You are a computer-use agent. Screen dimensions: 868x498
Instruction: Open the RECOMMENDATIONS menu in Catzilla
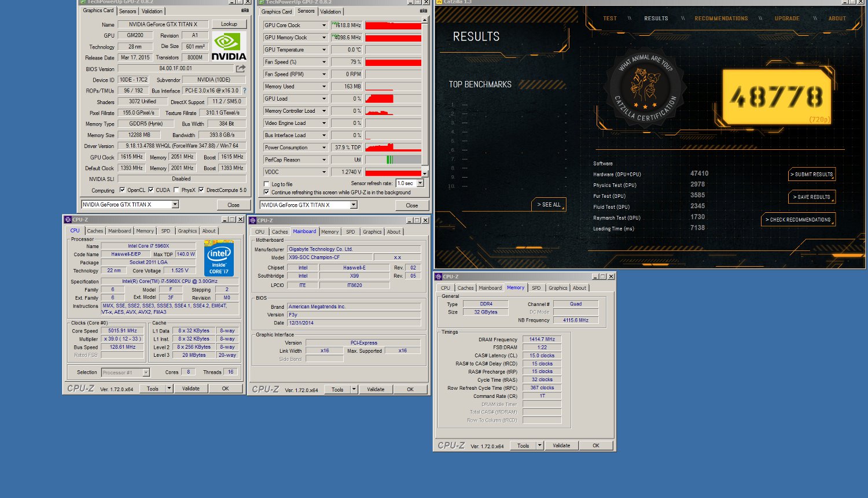(x=721, y=19)
